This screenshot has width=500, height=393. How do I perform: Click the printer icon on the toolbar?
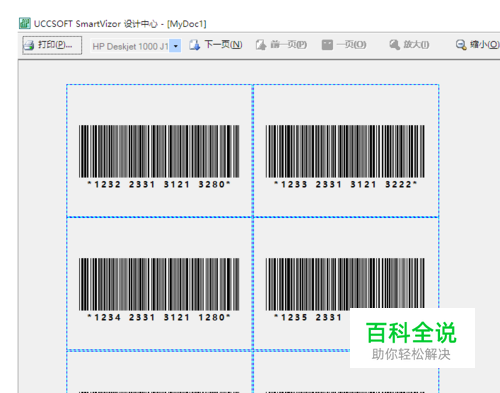point(29,45)
